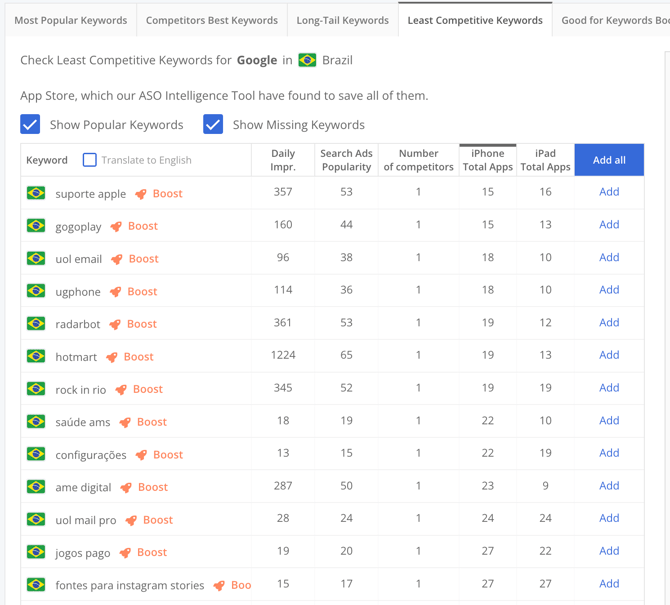Sort by iPhone Total Apps column
This screenshot has width=670, height=605.
487,160
